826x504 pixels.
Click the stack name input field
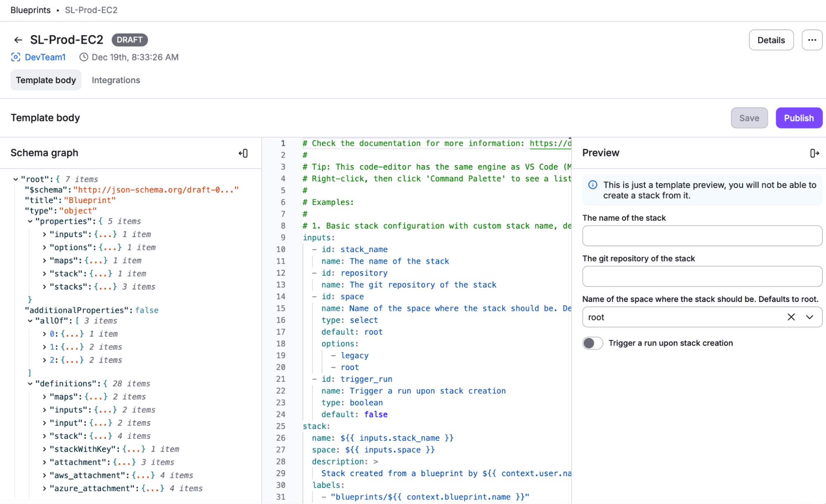pos(702,236)
